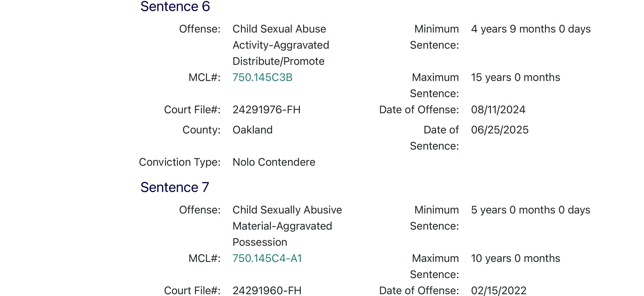Click the 02/15/2022 offense date

pos(498,291)
